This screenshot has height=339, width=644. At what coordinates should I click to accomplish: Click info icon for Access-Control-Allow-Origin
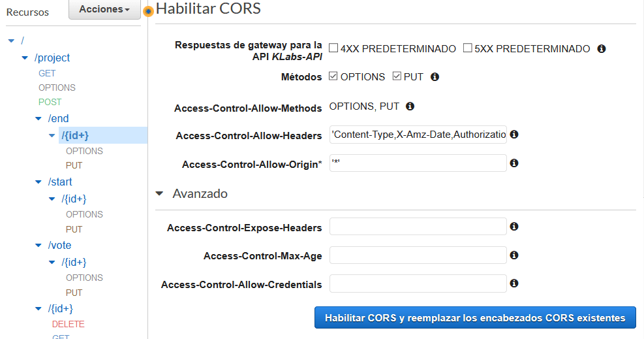coord(514,163)
